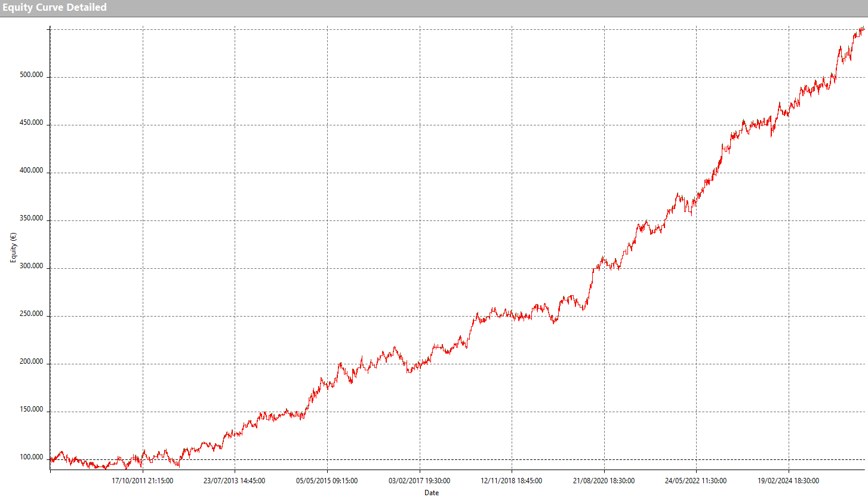The image size is (868, 497).
Task: Select the 23/07/2013 14:45:00 date label
Action: click(235, 481)
